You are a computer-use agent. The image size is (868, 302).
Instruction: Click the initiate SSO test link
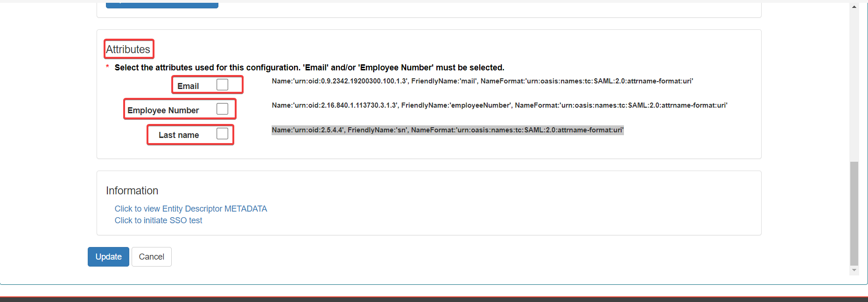pos(158,220)
